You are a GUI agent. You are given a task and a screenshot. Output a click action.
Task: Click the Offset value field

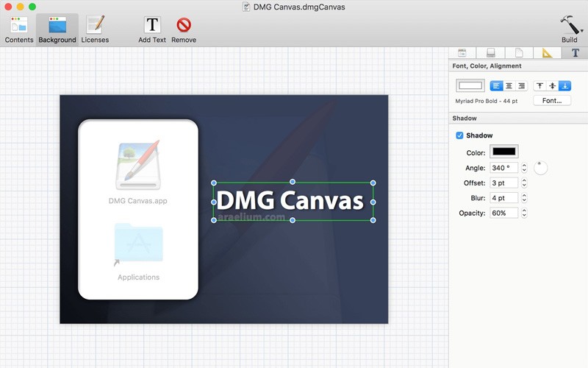pos(504,183)
